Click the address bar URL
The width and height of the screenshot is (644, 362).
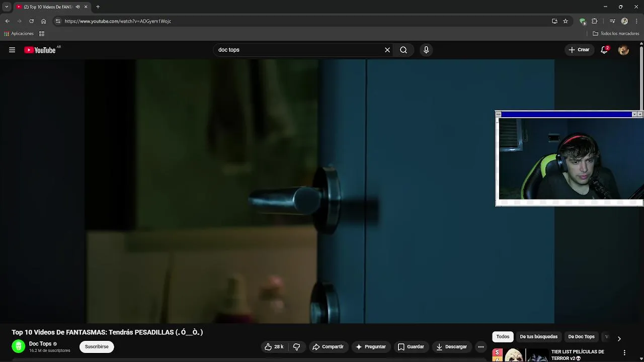[x=118, y=21]
